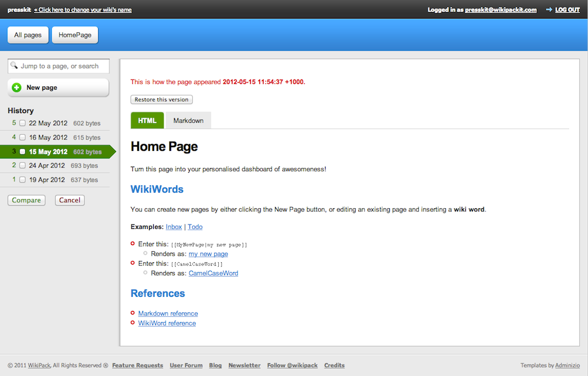The width and height of the screenshot is (588, 376).
Task: Click the magnifier icon in search box
Action: click(14, 65)
